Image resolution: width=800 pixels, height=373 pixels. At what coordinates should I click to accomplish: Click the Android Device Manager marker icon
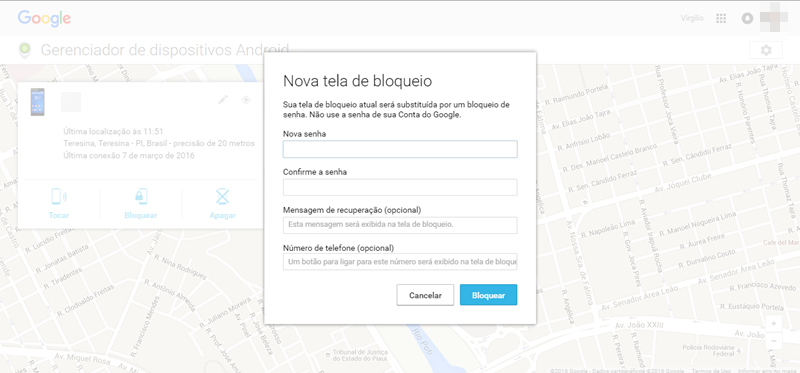click(23, 50)
